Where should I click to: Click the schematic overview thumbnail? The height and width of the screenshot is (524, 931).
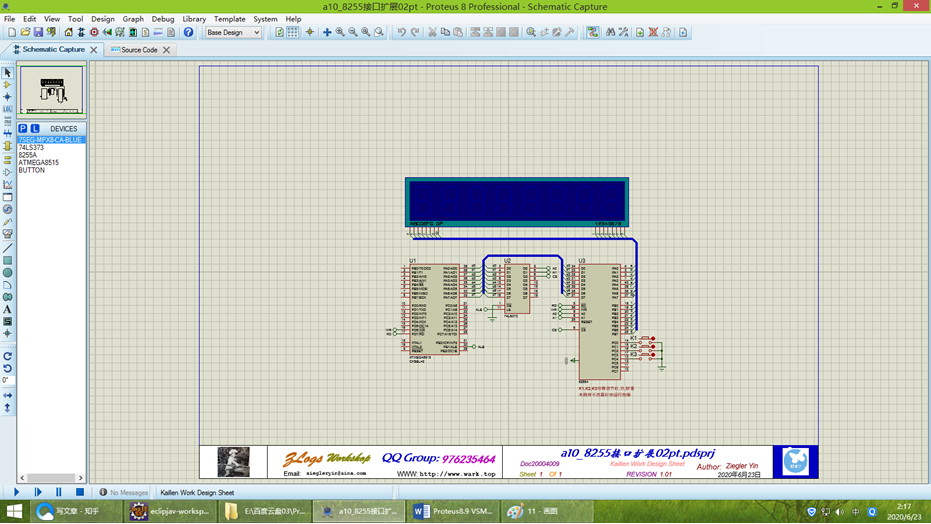52,90
